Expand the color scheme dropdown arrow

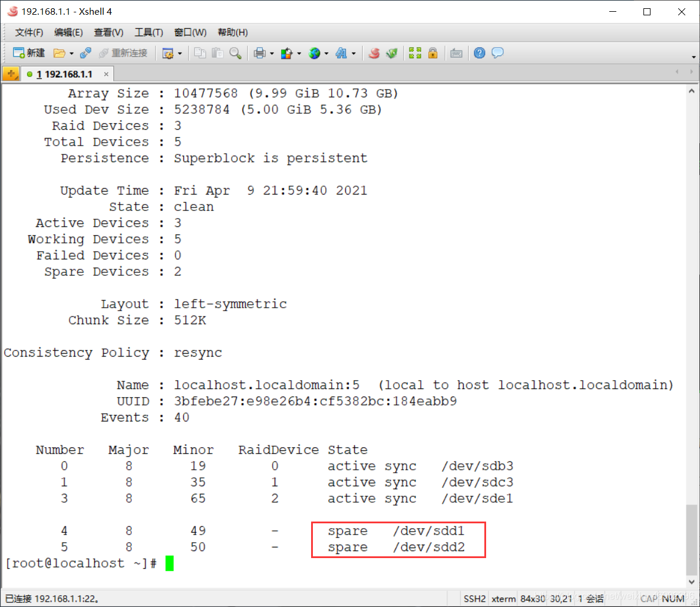pyautogui.click(x=299, y=54)
